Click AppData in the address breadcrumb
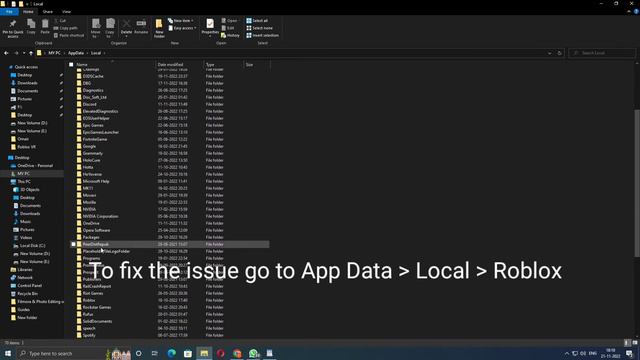Image resolution: width=640 pixels, height=360 pixels. point(76,53)
